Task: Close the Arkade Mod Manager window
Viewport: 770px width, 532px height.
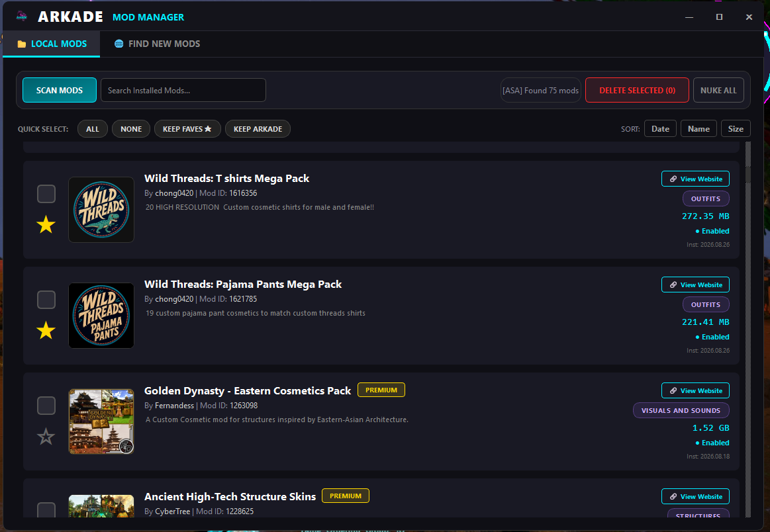Action: pyautogui.click(x=749, y=17)
